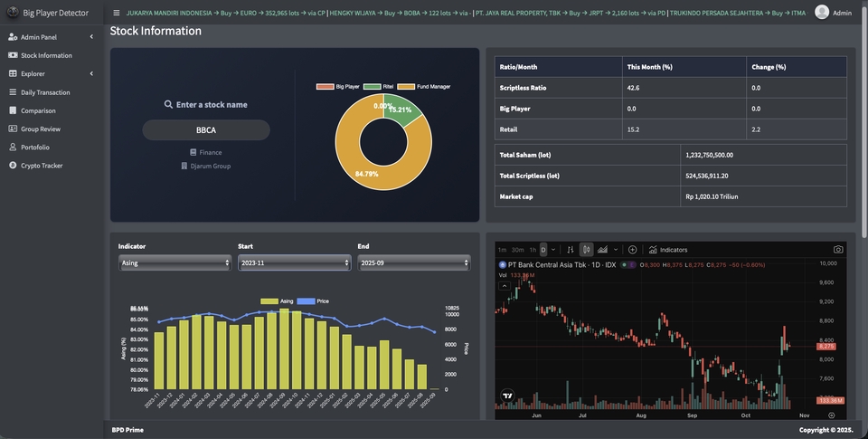Click the compare or add symbol plus icon

(632, 250)
